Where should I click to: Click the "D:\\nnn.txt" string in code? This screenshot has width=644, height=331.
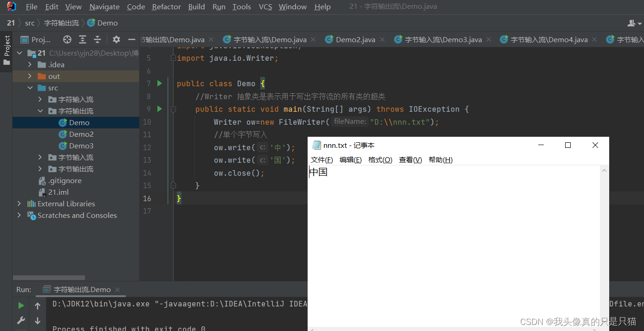coord(399,122)
